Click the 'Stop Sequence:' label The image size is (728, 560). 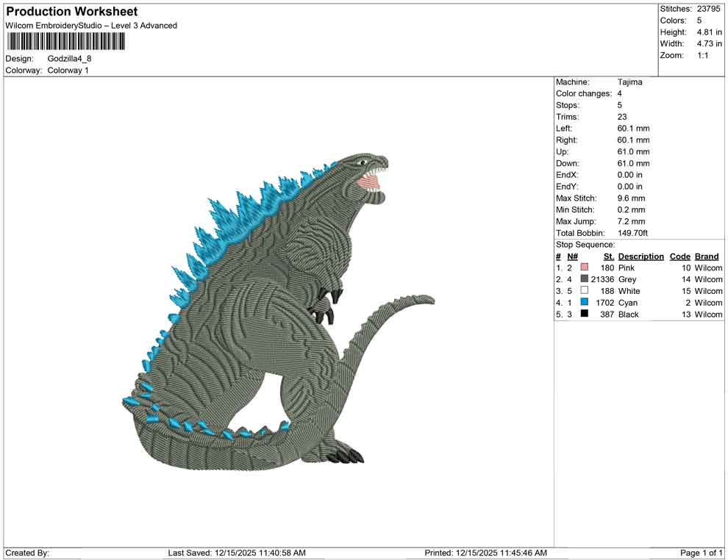585,245
